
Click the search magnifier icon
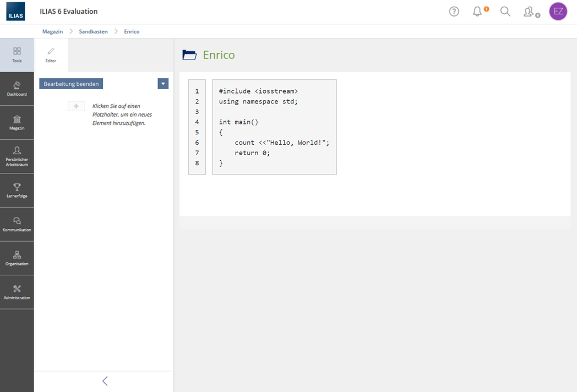(x=505, y=12)
